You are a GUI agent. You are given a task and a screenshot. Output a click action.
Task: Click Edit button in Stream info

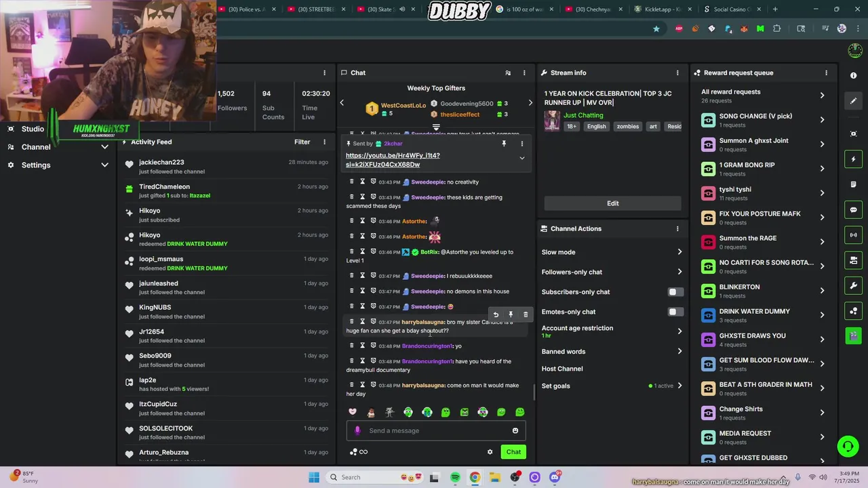(612, 203)
